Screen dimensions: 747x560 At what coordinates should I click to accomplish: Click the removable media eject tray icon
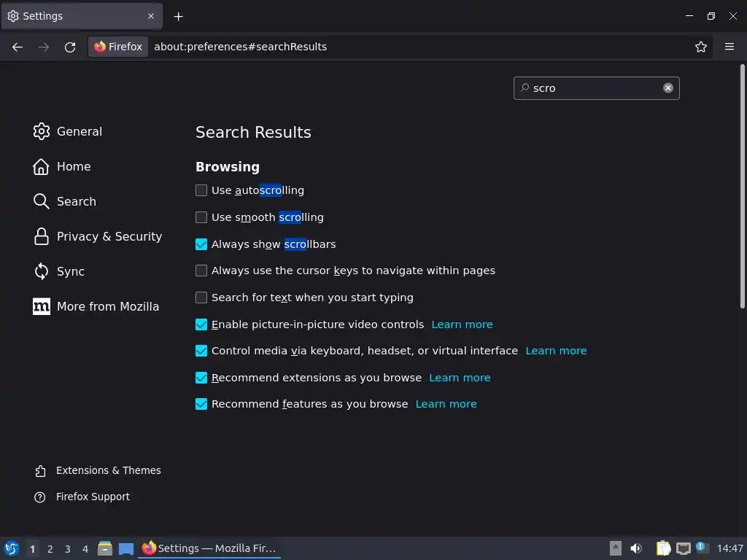tap(616, 548)
